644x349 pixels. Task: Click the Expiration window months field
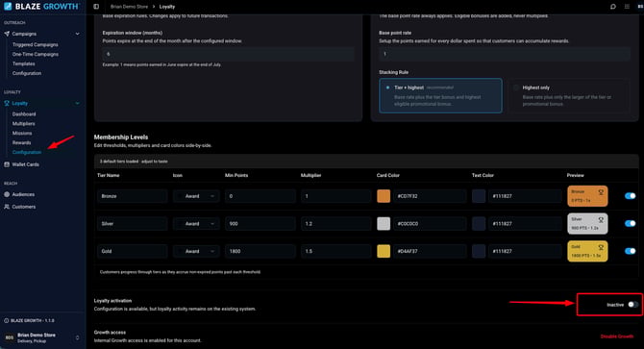click(229, 54)
